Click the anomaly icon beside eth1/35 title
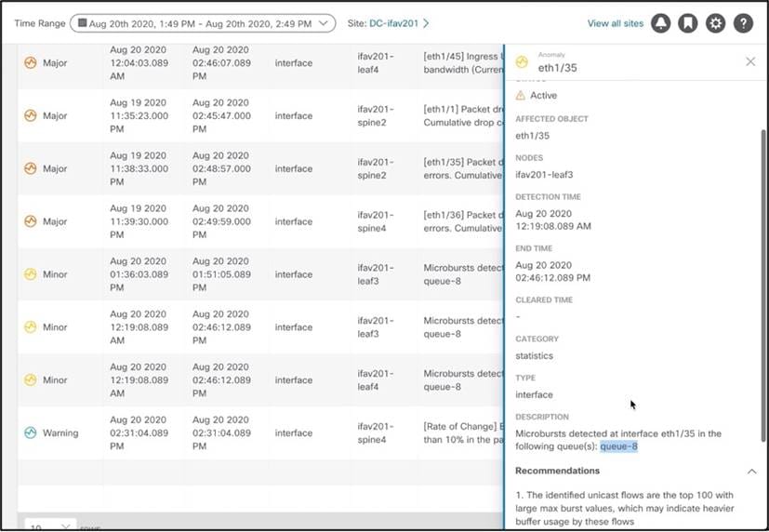Image resolution: width=769 pixels, height=532 pixels. (x=522, y=61)
